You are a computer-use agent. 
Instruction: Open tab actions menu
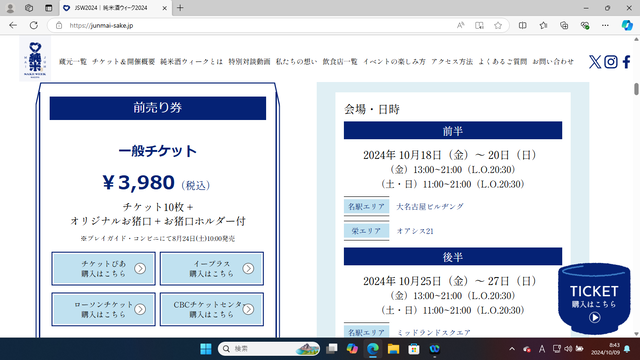49,8
